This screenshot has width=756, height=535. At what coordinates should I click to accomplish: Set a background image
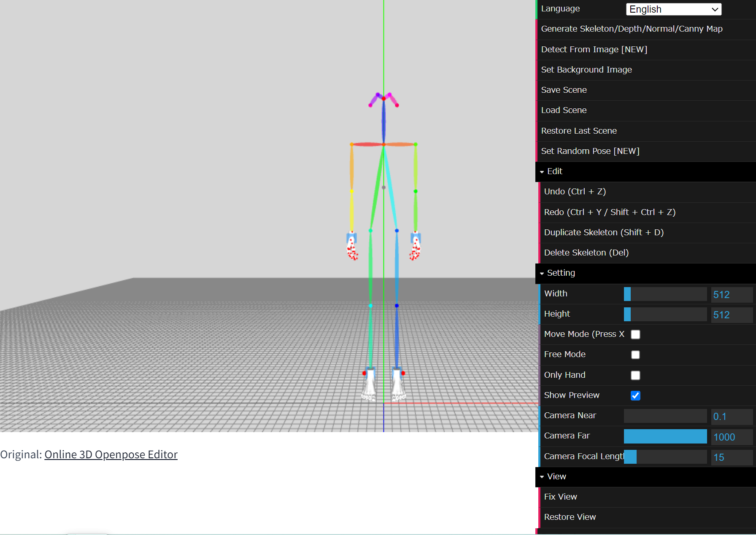(586, 70)
